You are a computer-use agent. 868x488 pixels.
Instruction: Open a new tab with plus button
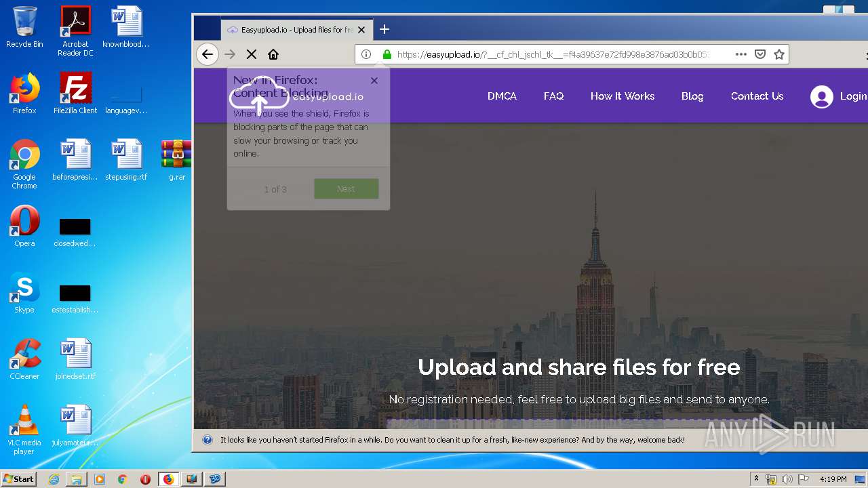[384, 29]
